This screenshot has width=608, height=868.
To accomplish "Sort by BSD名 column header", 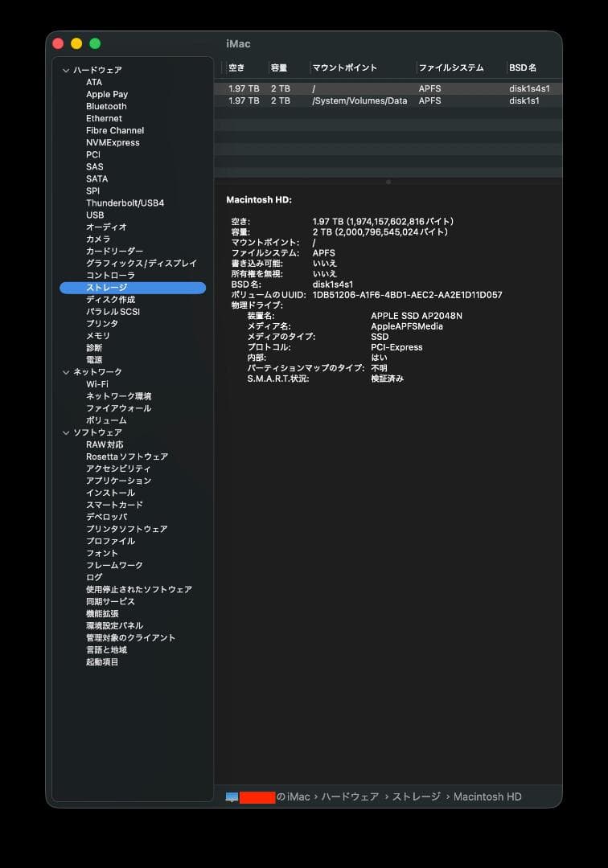I will 523,68.
